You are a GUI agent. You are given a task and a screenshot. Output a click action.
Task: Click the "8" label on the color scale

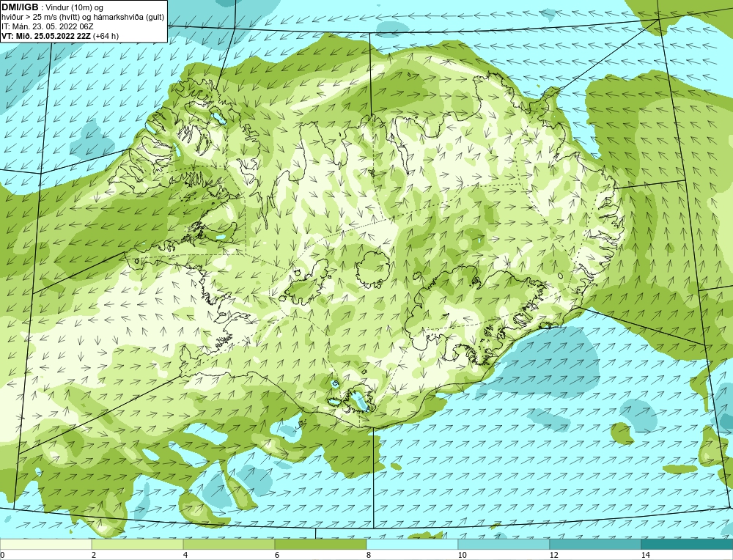tap(369, 555)
